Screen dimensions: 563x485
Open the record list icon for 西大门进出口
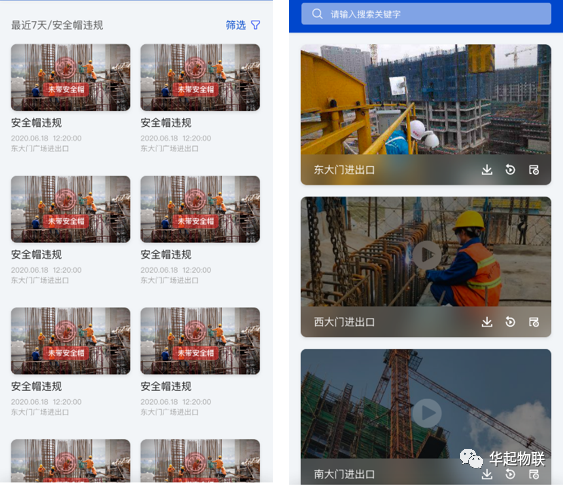click(534, 322)
